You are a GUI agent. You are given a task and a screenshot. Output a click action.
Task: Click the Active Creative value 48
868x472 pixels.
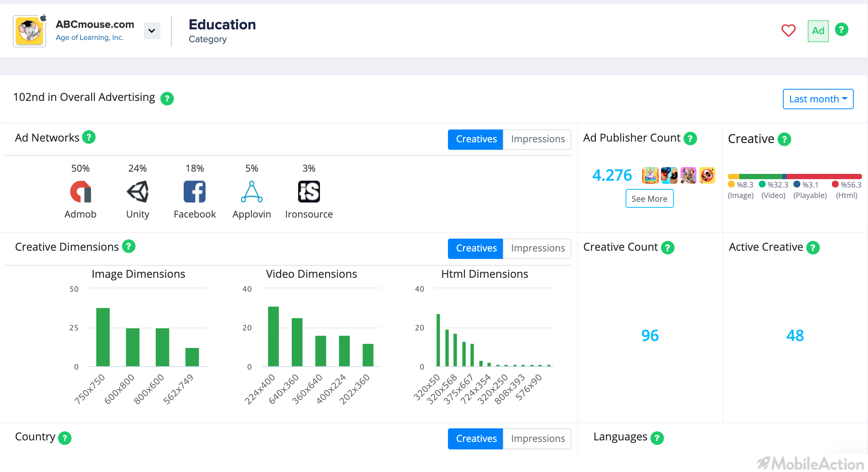point(795,335)
